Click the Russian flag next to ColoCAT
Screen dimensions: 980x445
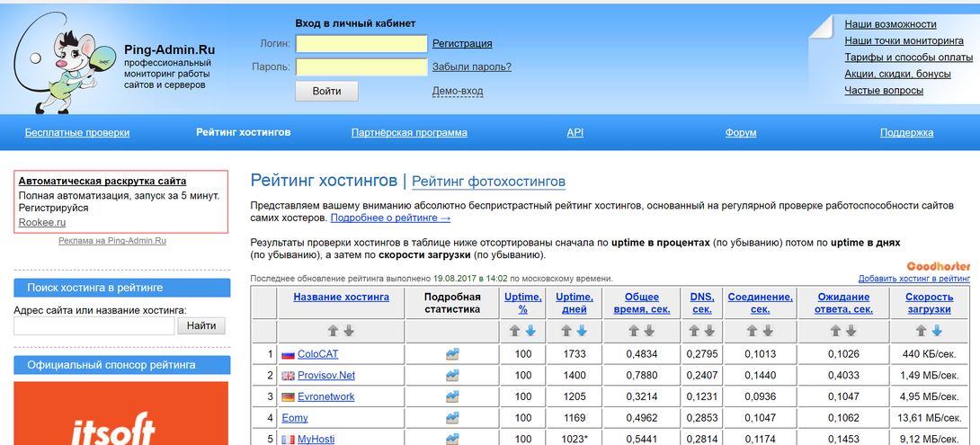288,354
